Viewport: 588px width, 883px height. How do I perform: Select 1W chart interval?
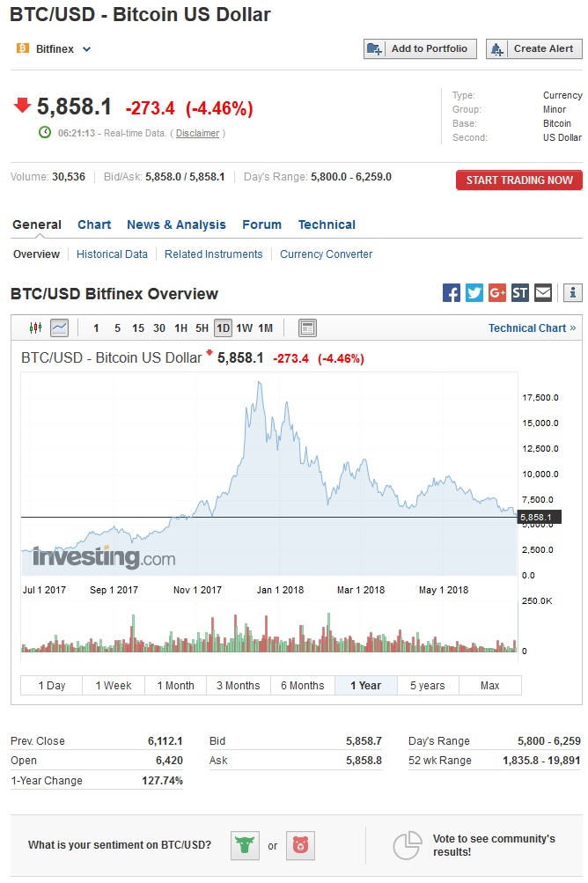click(245, 328)
